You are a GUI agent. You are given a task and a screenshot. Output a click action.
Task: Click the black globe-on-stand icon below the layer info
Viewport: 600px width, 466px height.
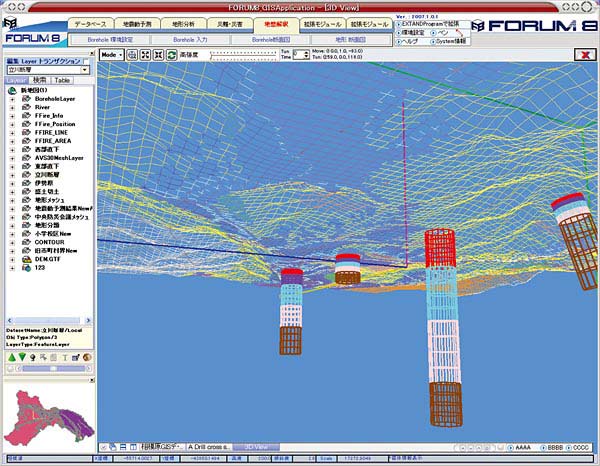point(33,358)
